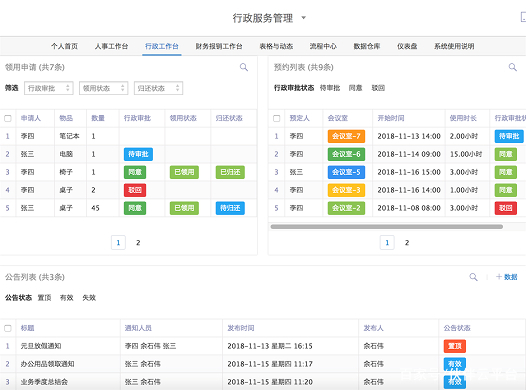Open the 领用状态 filter dropdown

104,88
